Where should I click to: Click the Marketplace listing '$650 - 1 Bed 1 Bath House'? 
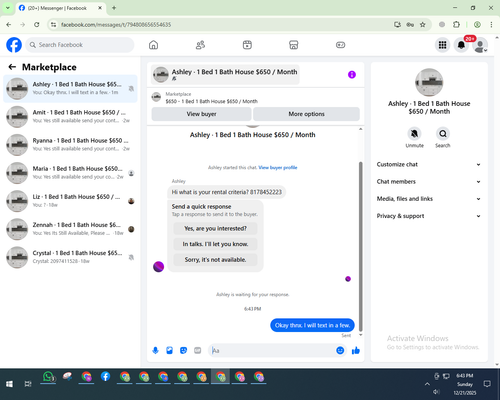coord(212,101)
